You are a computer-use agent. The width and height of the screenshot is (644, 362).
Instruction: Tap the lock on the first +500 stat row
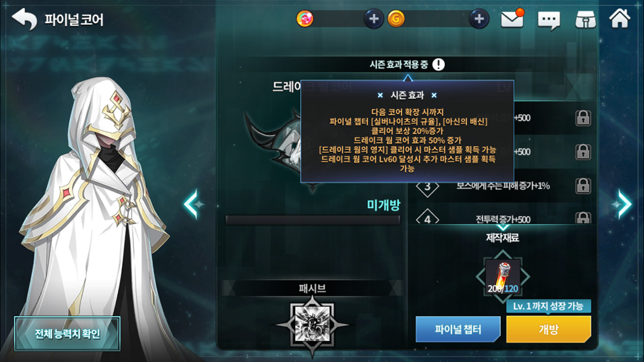pos(583,118)
